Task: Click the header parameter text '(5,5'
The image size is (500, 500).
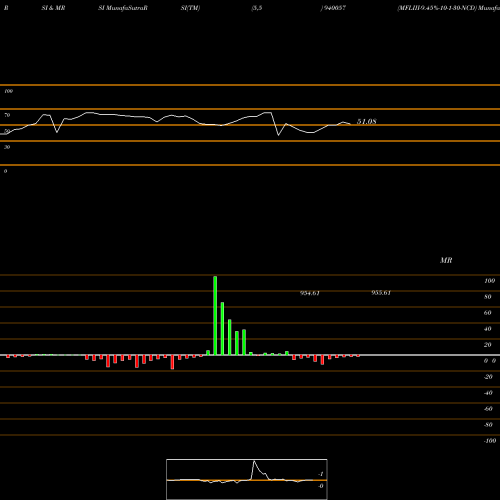Action: tap(257, 8)
